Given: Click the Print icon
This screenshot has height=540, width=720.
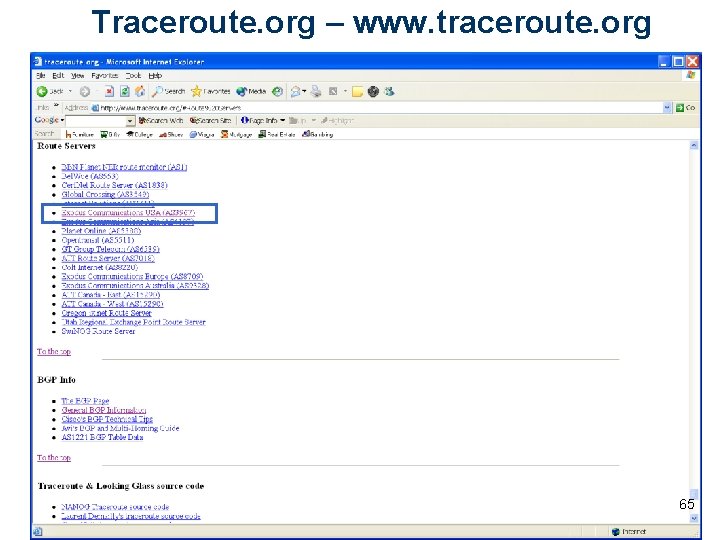Looking at the screenshot, I should (316, 91).
